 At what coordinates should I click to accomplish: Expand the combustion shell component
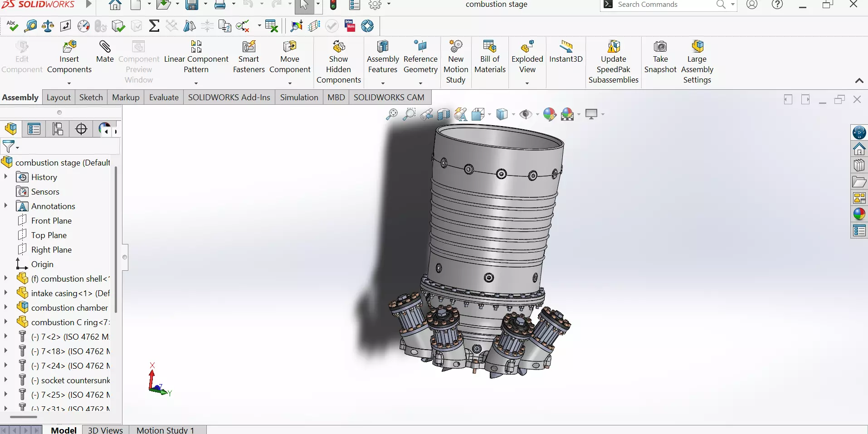point(6,278)
